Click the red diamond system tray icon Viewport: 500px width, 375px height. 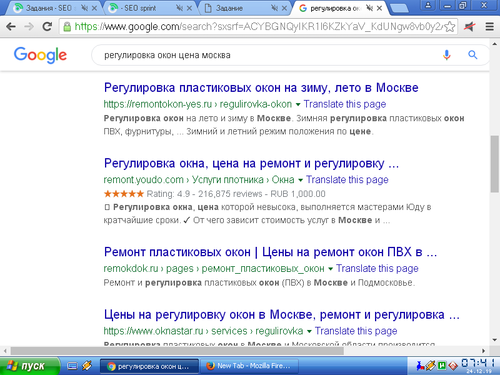coord(453,366)
